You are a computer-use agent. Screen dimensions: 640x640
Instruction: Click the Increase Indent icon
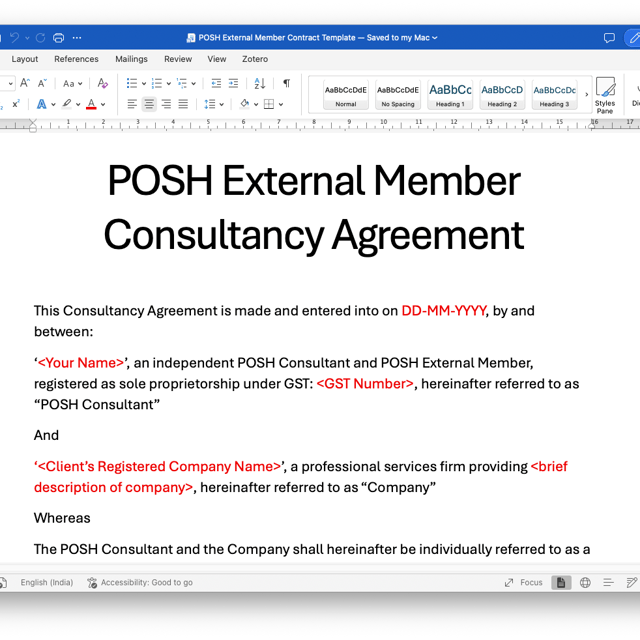[233, 83]
